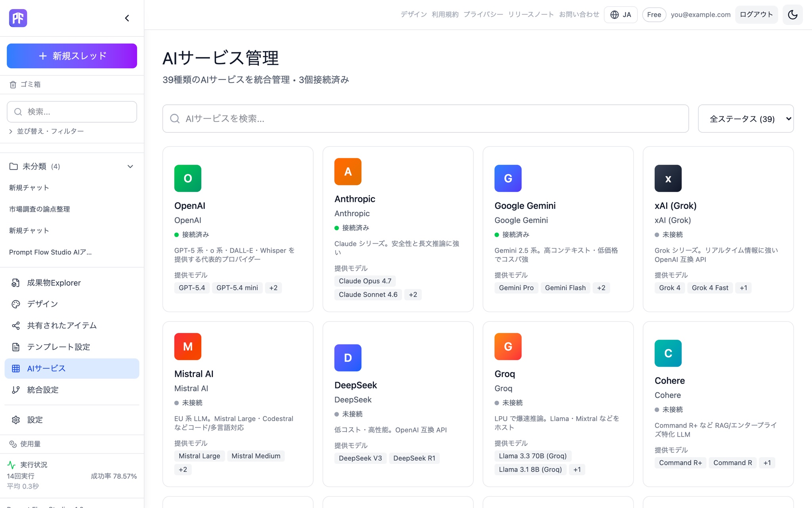
Task: Select the Command R+ model tag
Action: pyautogui.click(x=680, y=463)
